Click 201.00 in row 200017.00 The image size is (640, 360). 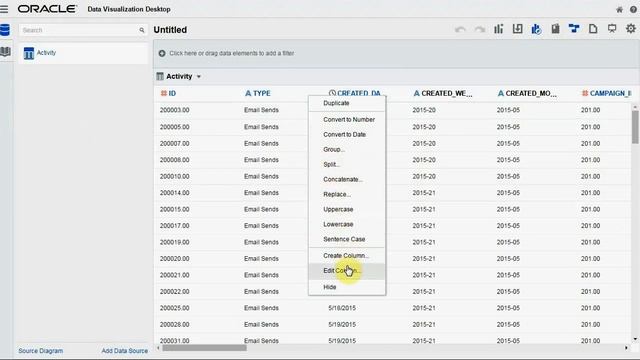(591, 226)
